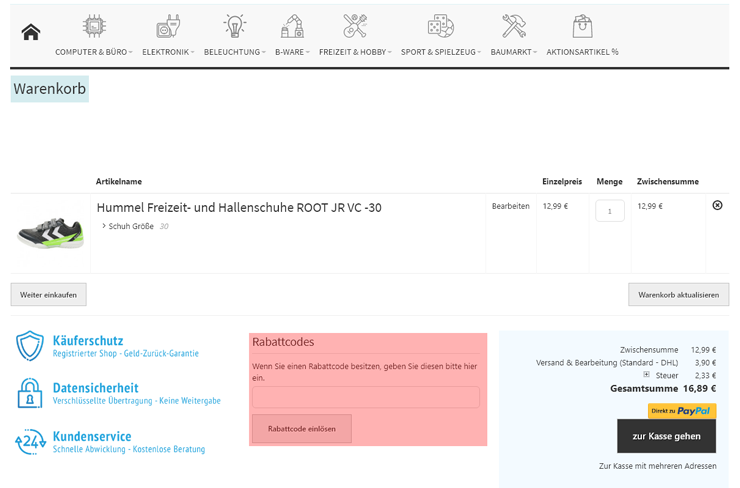
Task: Click the Rabattcodes section heading
Action: coord(283,342)
